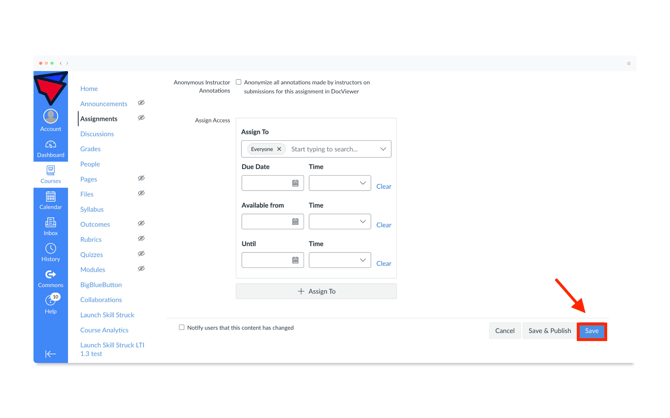Click the school logo at top
This screenshot has height=418, width=670.
pos(50,88)
